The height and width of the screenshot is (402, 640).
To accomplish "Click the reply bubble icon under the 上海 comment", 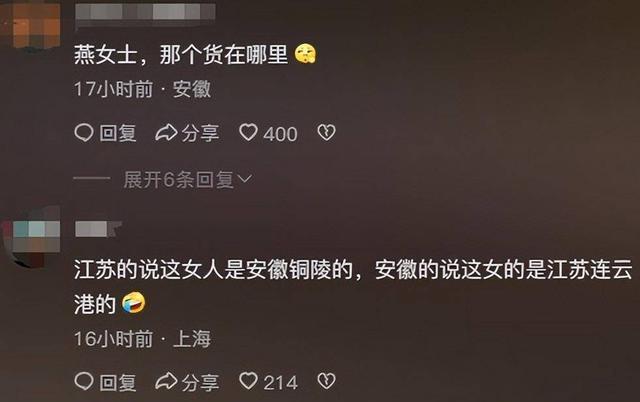I will click(x=84, y=381).
